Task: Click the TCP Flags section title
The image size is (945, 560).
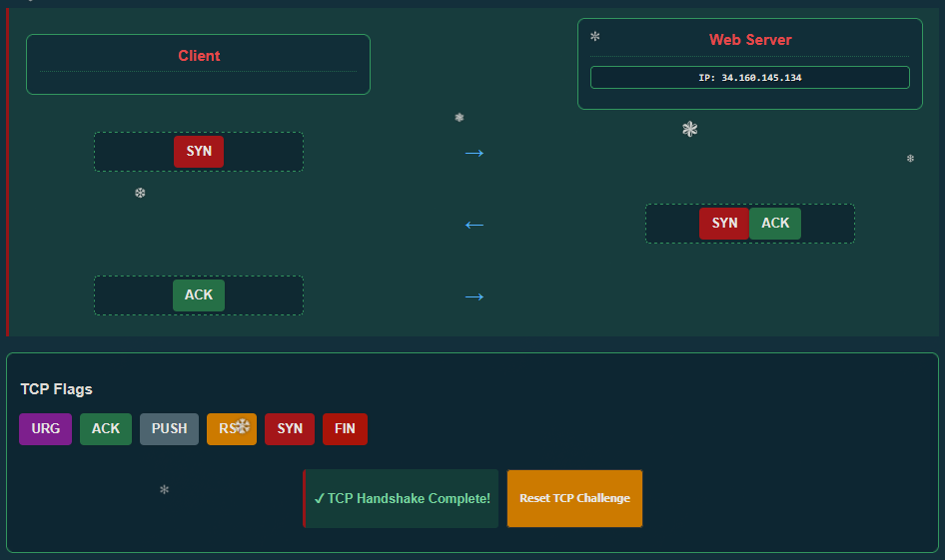Action: (x=56, y=389)
